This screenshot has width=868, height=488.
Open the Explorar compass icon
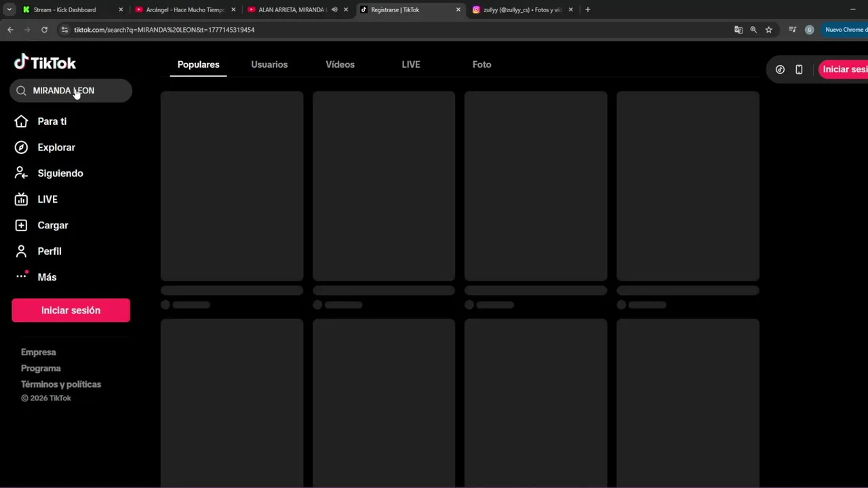(x=21, y=147)
